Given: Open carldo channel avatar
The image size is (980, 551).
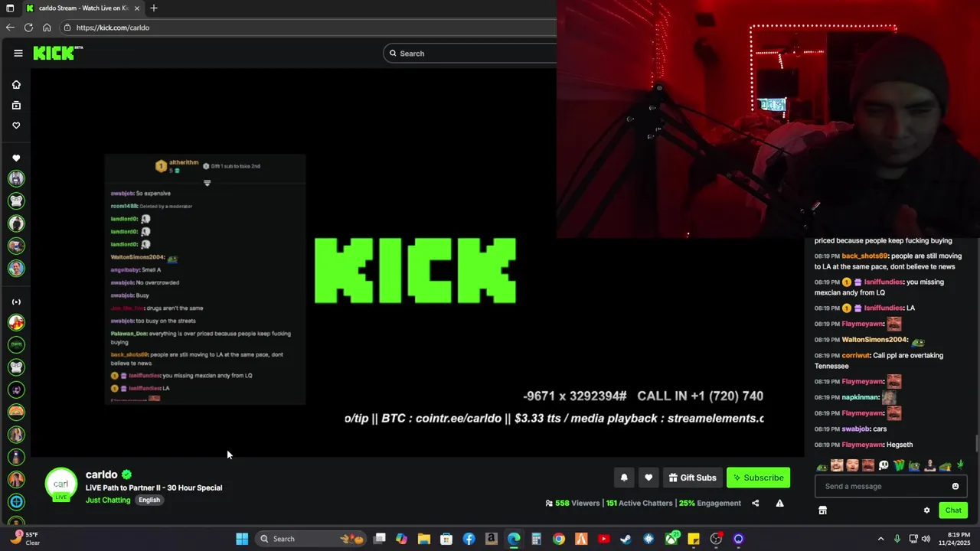Looking at the screenshot, I should point(61,484).
